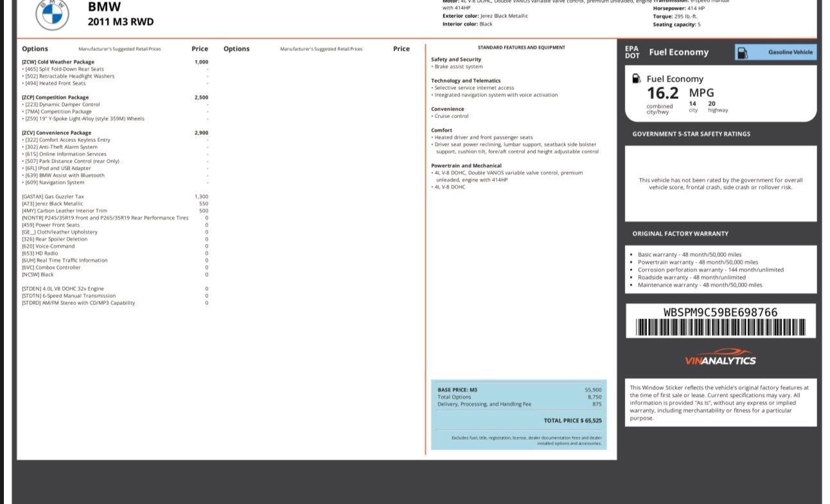The height and width of the screenshot is (504, 830).
Task: Click the fuel pump icon beside Gasoline Vehicle
Action: pos(742,53)
